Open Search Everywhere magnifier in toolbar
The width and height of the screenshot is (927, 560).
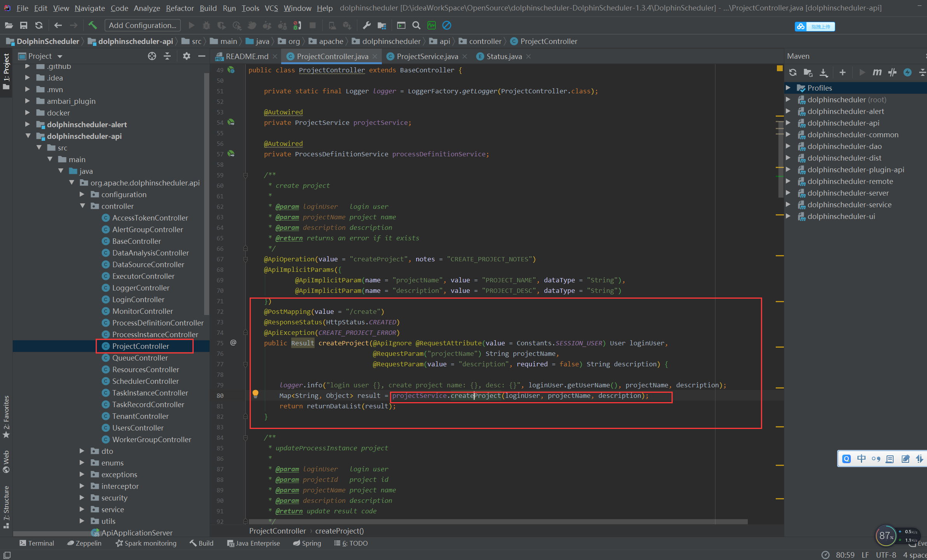[416, 25]
